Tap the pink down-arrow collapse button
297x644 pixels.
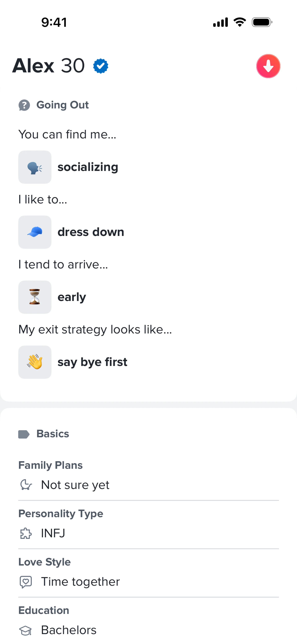268,66
